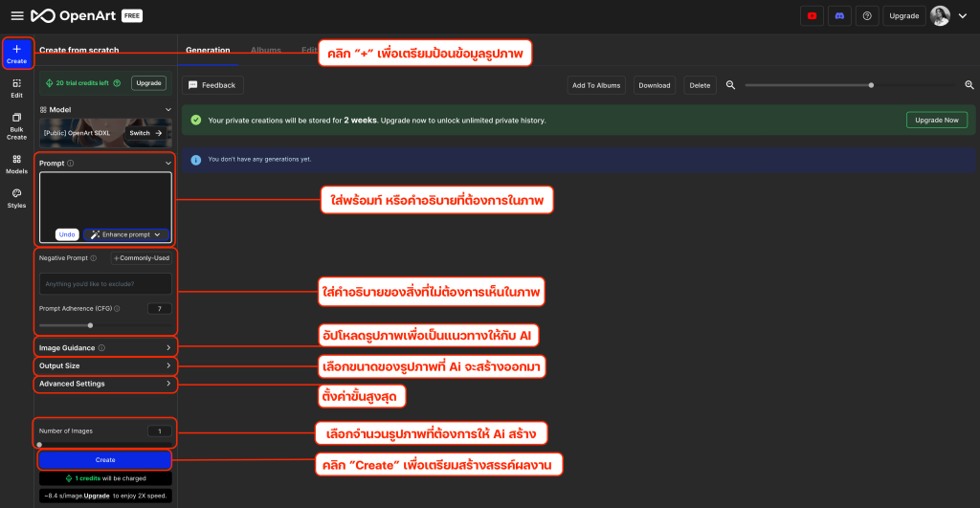Screen dimensions: 980x508
Task: Click the Upgrade Now button
Action: click(936, 120)
